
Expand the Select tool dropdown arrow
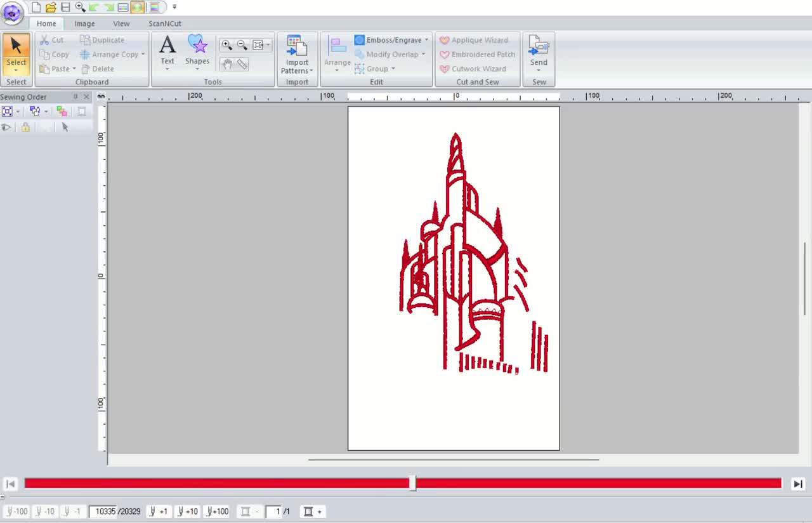coord(16,70)
